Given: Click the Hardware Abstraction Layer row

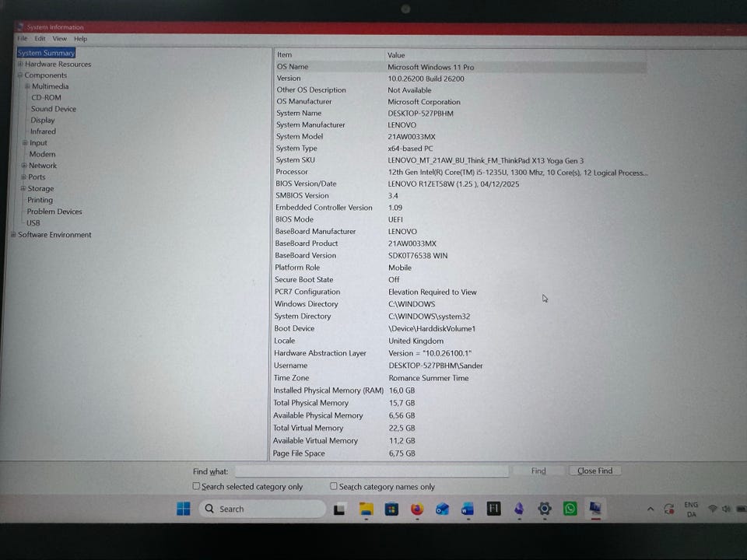Looking at the screenshot, I should pos(460,353).
